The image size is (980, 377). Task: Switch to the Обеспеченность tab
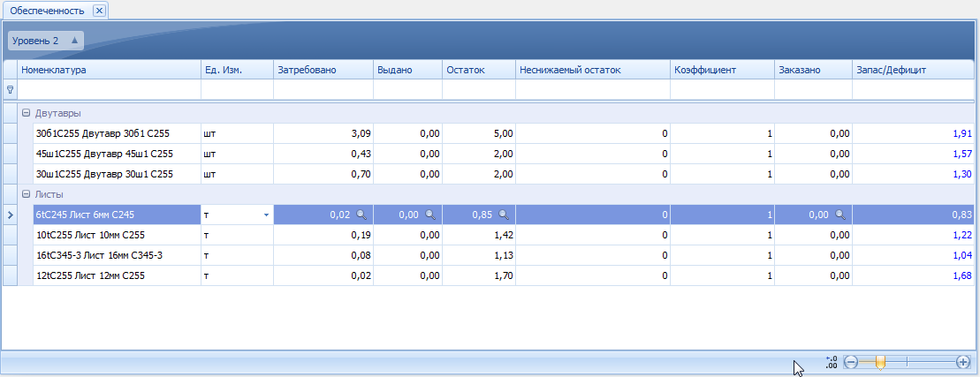point(47,11)
